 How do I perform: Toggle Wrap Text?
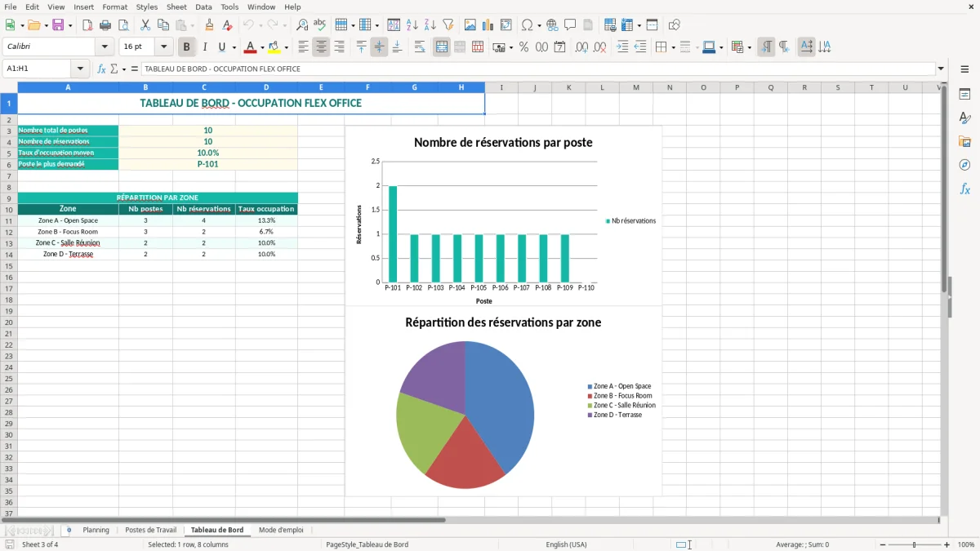420,47
